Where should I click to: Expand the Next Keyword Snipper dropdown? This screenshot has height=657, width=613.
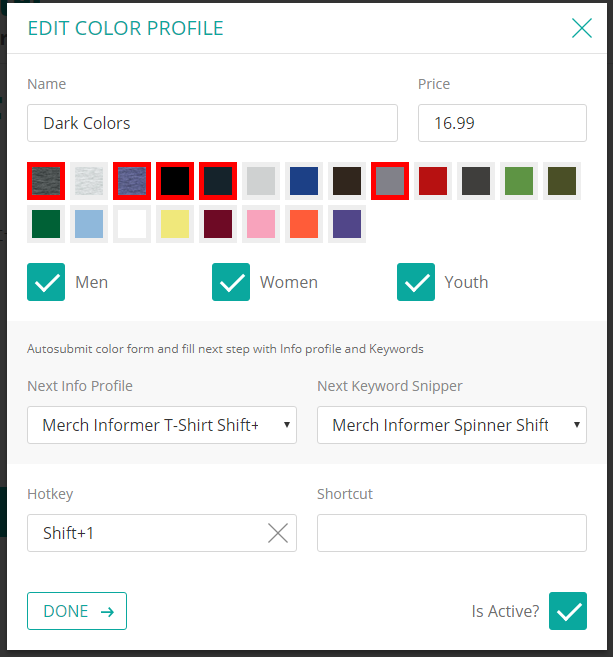452,425
